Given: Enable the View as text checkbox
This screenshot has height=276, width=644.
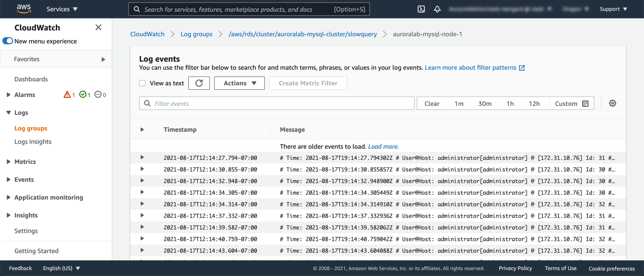Looking at the screenshot, I should [142, 83].
